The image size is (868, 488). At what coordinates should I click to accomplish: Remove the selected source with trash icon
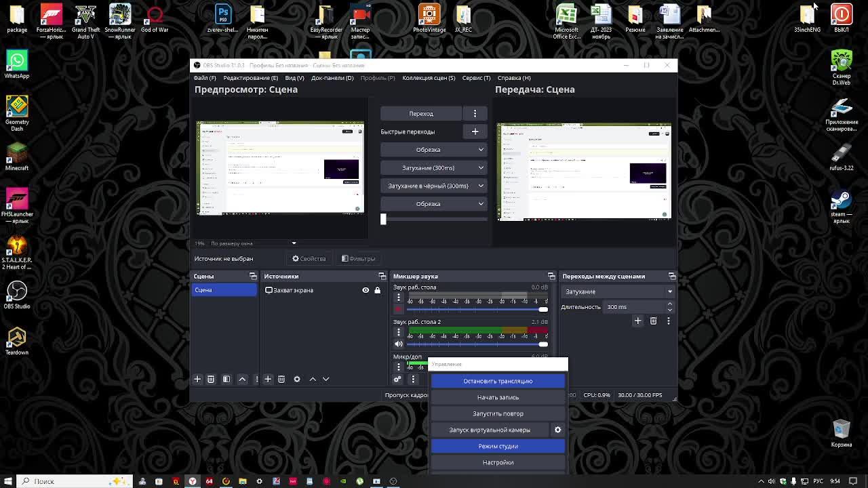tap(281, 379)
